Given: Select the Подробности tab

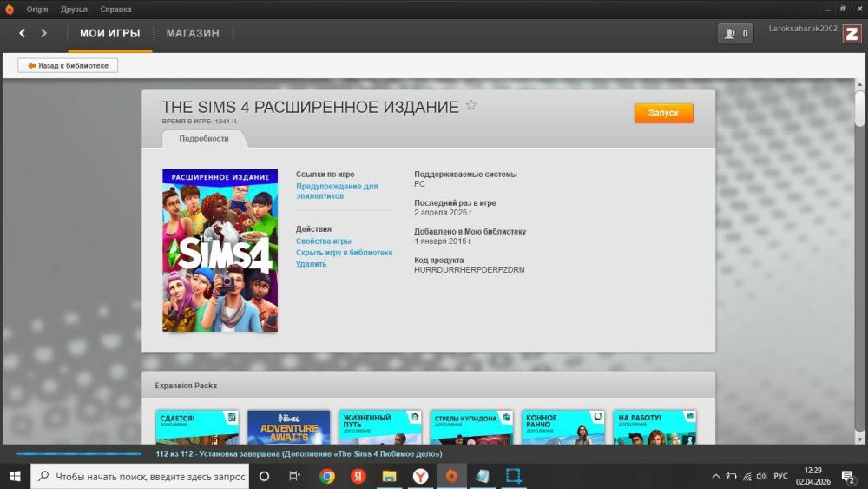Looking at the screenshot, I should pos(204,139).
